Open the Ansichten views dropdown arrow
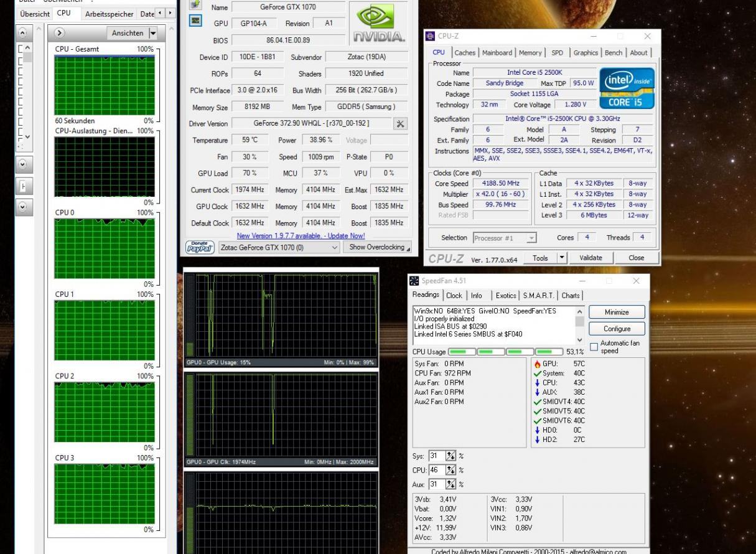The height and width of the screenshot is (554, 756). pos(153,33)
